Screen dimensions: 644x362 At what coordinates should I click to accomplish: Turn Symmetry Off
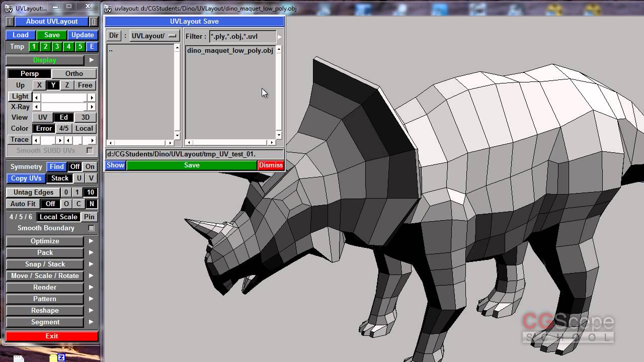tap(75, 167)
